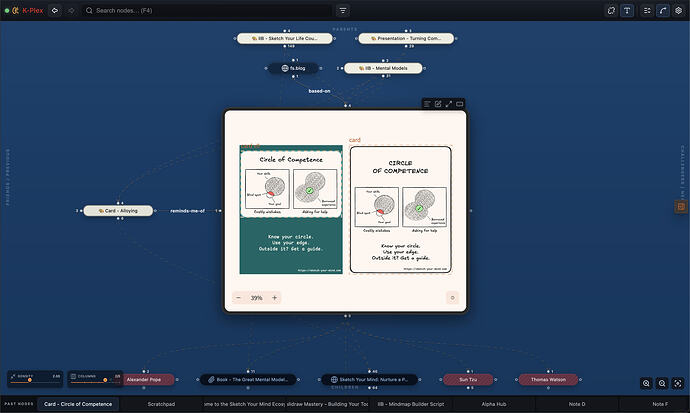Open parent node Presentation - Turning Com...
Viewport: 690px width, 413px height.
(x=406, y=38)
